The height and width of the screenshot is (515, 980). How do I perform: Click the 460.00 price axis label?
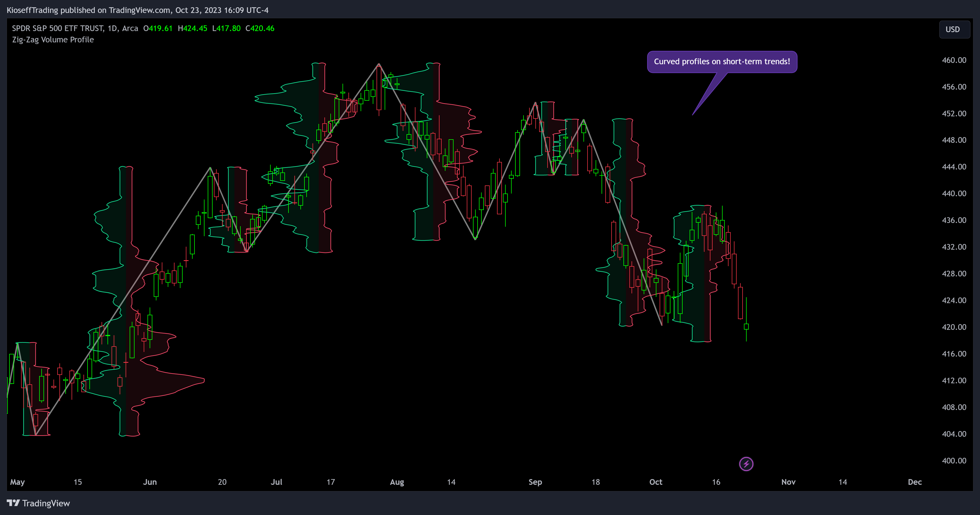pyautogui.click(x=954, y=60)
